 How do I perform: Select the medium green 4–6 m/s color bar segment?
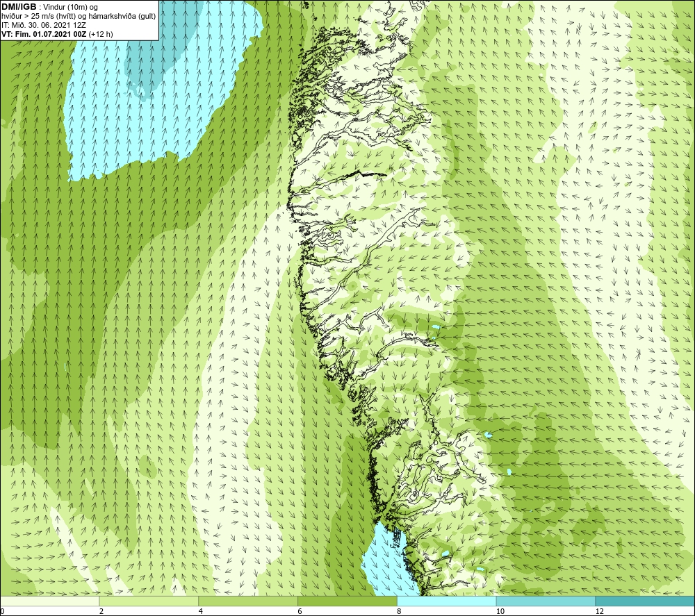[x=248, y=601]
